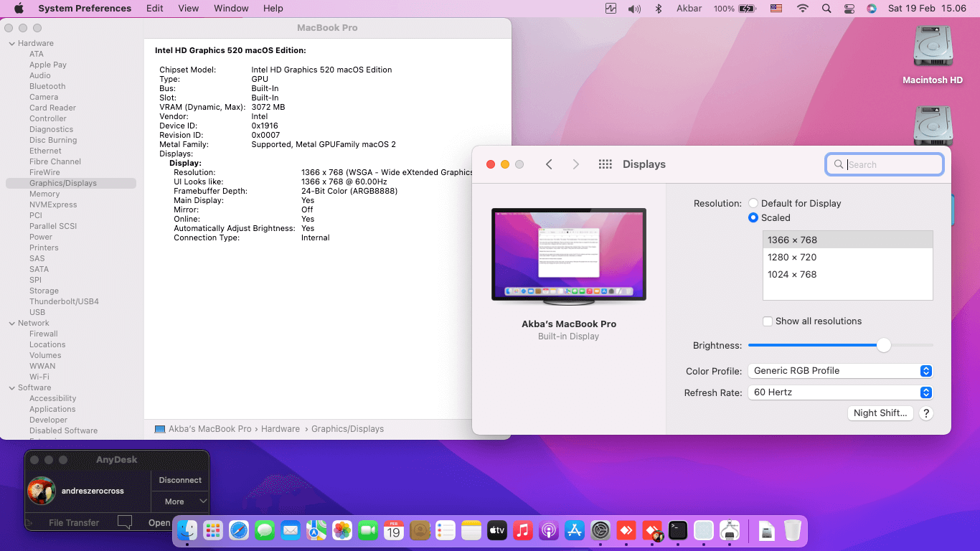Show all preferences using the grid icon
Image resolution: width=980 pixels, height=551 pixels.
605,164
